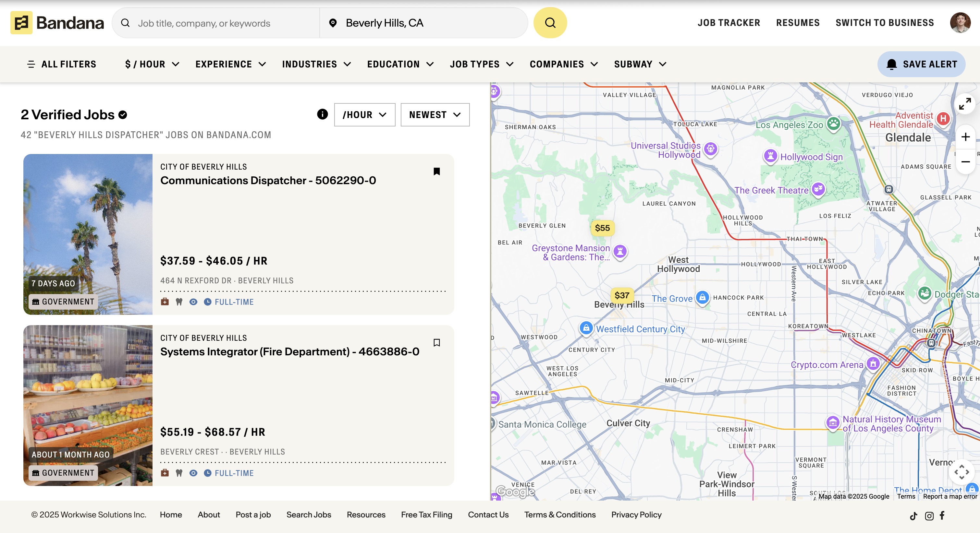Click the Save Alert button
This screenshot has height=533, width=980.
(921, 64)
